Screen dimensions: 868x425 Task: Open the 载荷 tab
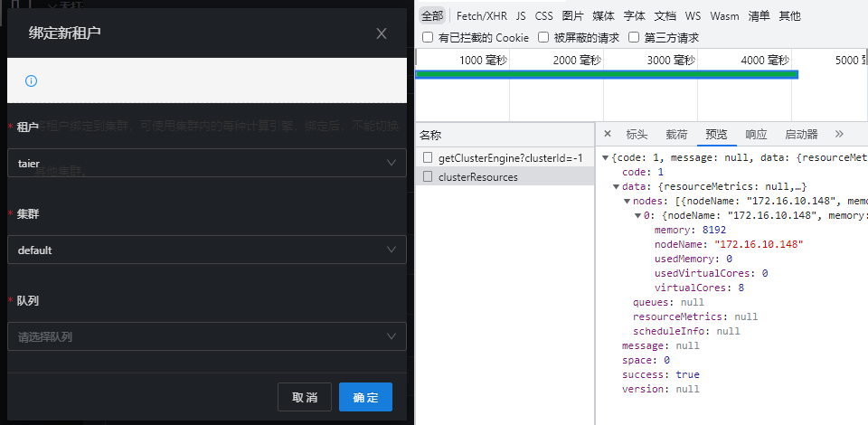click(676, 134)
